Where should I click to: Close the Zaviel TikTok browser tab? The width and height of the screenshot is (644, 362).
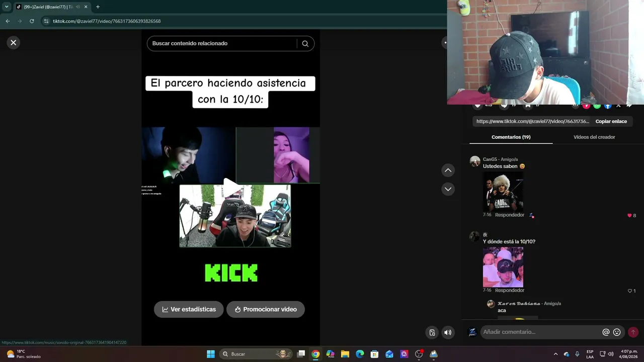pos(86,7)
